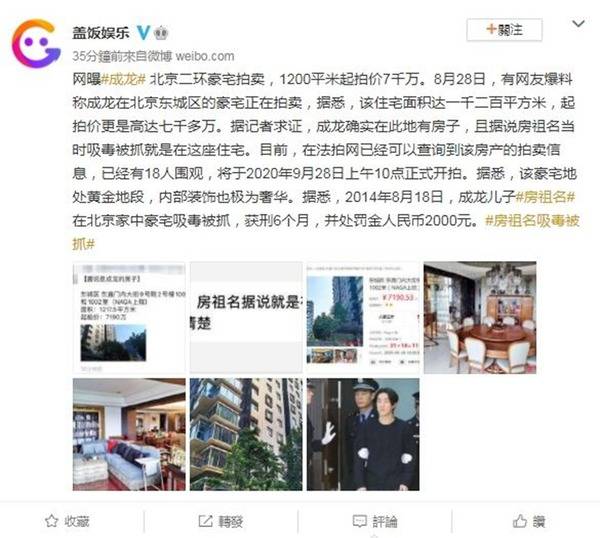Image resolution: width=600 pixels, height=538 pixels.
Task: Open the round dining table photo
Action: 480,318
